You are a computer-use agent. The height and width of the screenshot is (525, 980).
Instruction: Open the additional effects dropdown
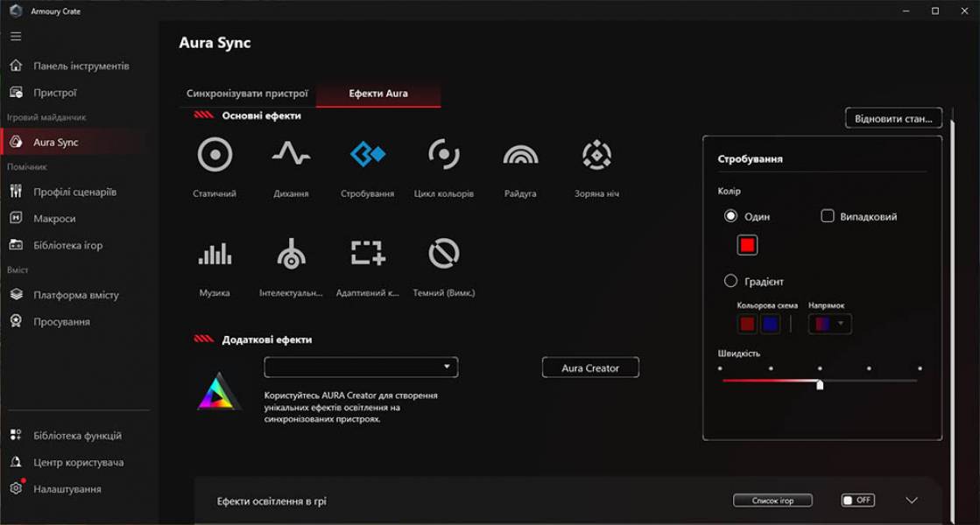[361, 367]
